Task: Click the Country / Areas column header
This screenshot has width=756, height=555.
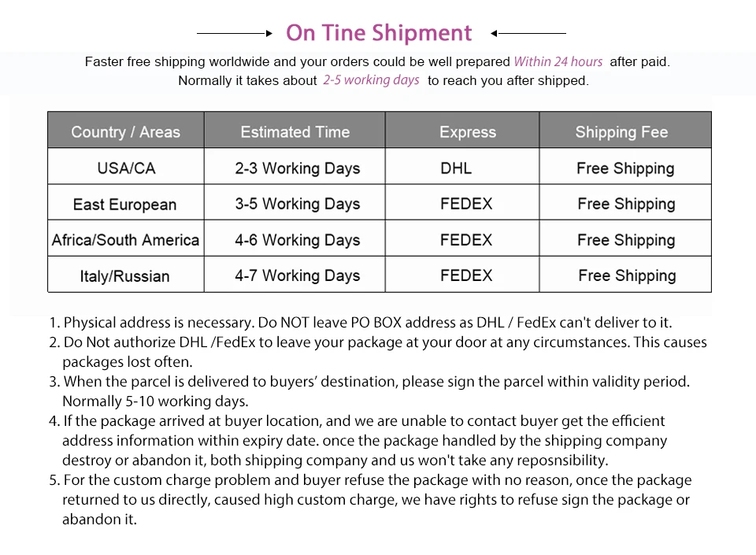Action: [x=126, y=130]
